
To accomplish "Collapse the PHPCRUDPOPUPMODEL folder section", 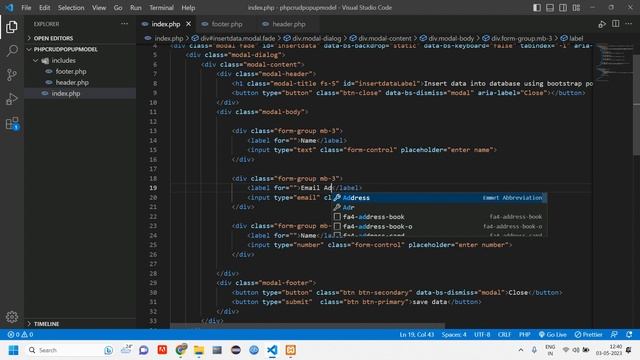I will pos(80,49).
